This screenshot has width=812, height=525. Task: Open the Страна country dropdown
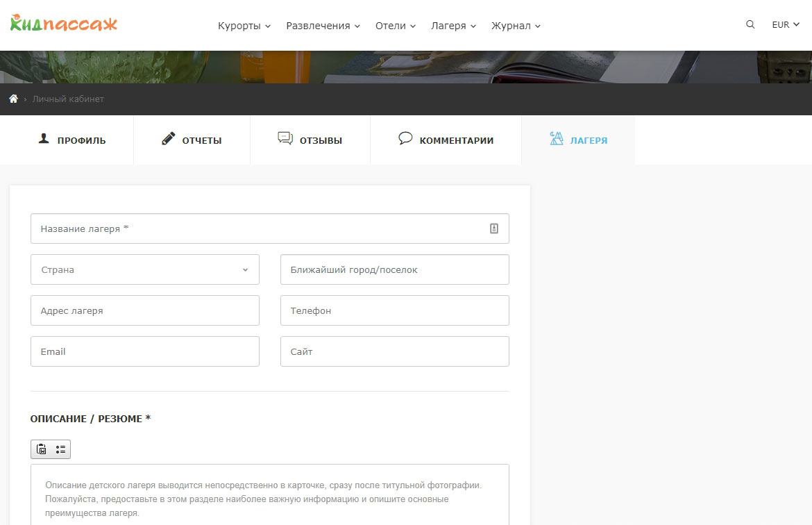[144, 269]
